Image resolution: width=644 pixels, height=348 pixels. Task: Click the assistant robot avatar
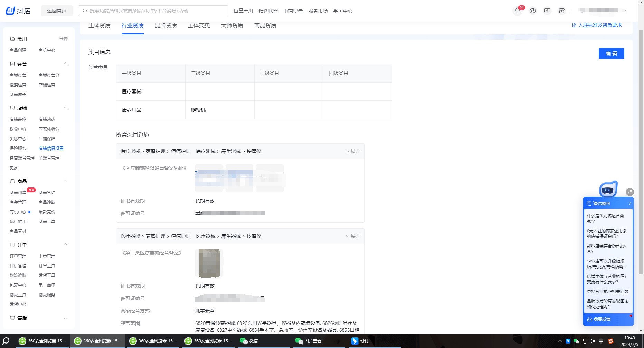click(x=608, y=189)
